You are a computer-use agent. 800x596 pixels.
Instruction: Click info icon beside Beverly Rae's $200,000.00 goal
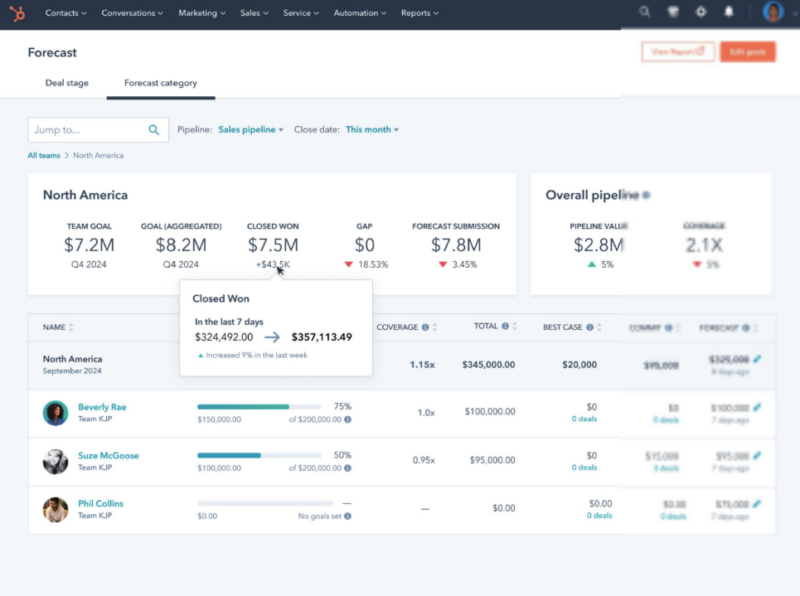pyautogui.click(x=347, y=419)
